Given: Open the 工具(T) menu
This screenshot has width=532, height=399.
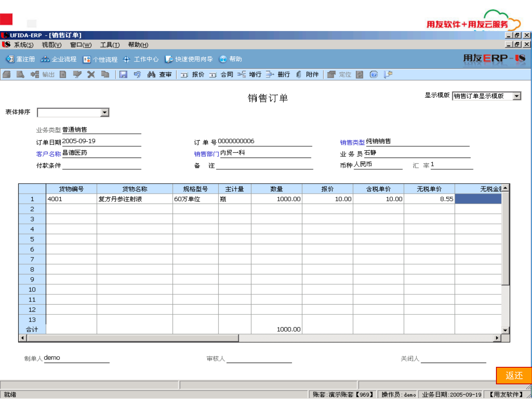Looking at the screenshot, I should 110,45.
